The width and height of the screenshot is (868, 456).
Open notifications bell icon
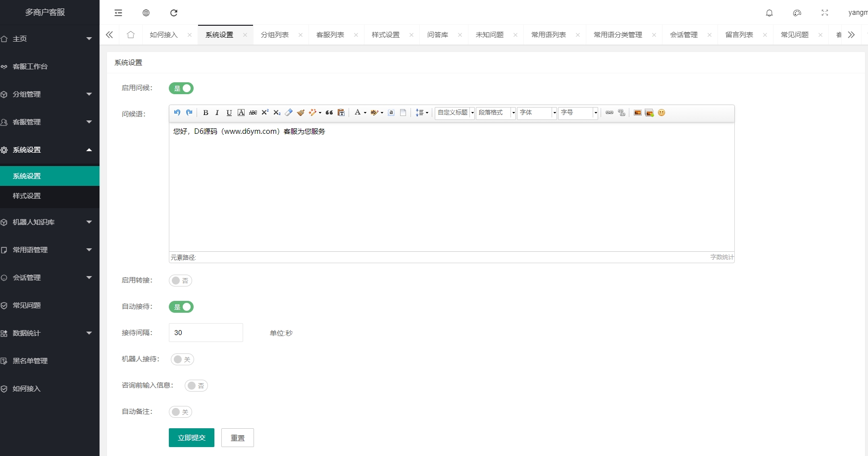(x=769, y=13)
